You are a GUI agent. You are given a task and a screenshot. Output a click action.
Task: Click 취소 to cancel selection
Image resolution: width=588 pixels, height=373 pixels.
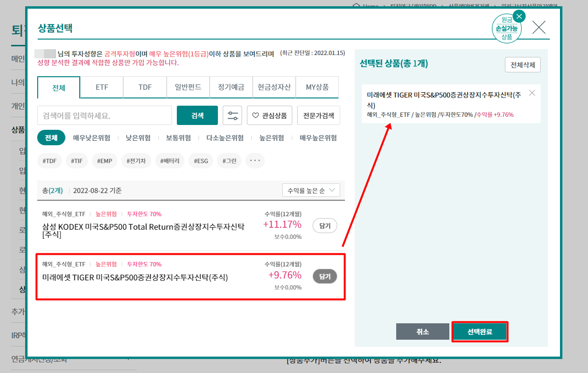point(422,332)
